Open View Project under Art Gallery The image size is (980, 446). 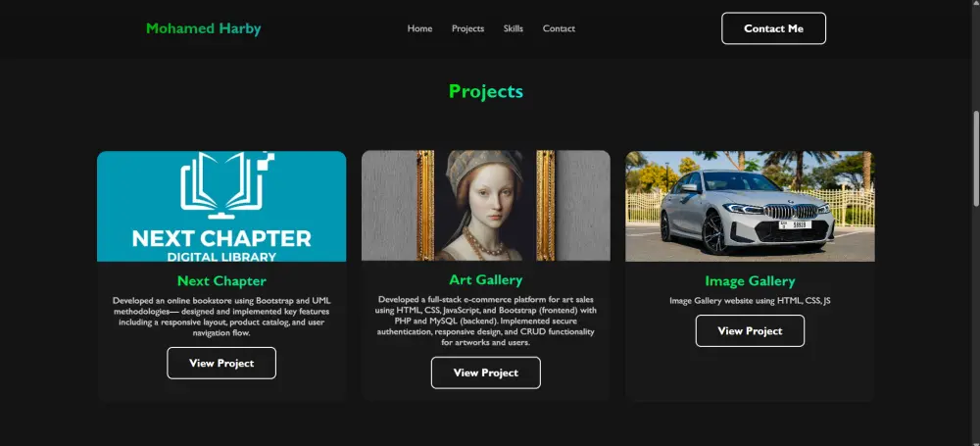click(x=486, y=372)
